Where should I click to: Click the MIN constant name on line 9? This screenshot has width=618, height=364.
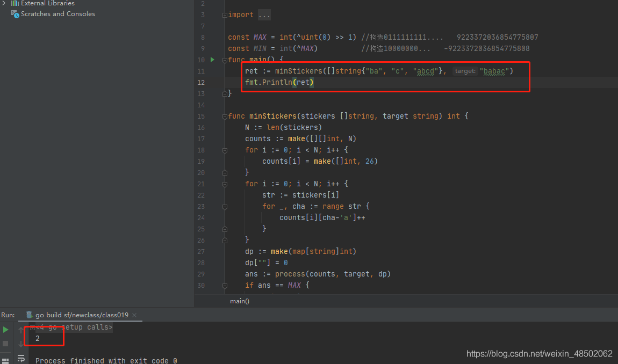pyautogui.click(x=260, y=48)
